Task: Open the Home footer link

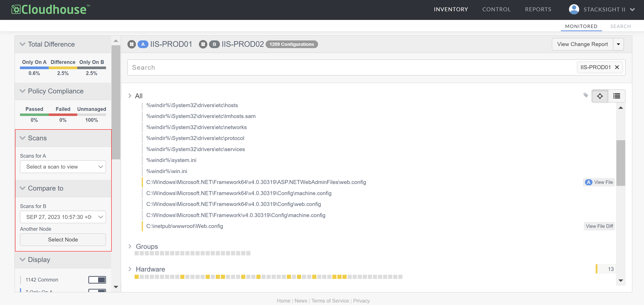Action: [283, 301]
